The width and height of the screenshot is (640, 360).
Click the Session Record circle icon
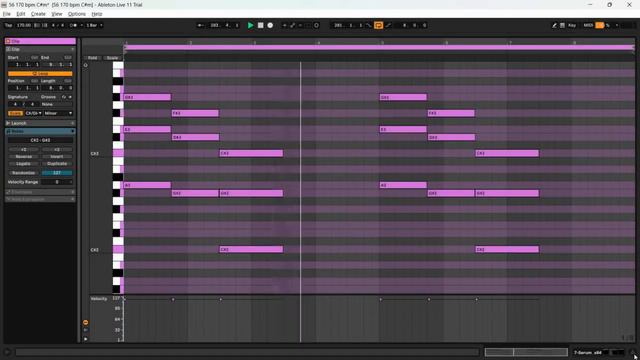(x=316, y=25)
